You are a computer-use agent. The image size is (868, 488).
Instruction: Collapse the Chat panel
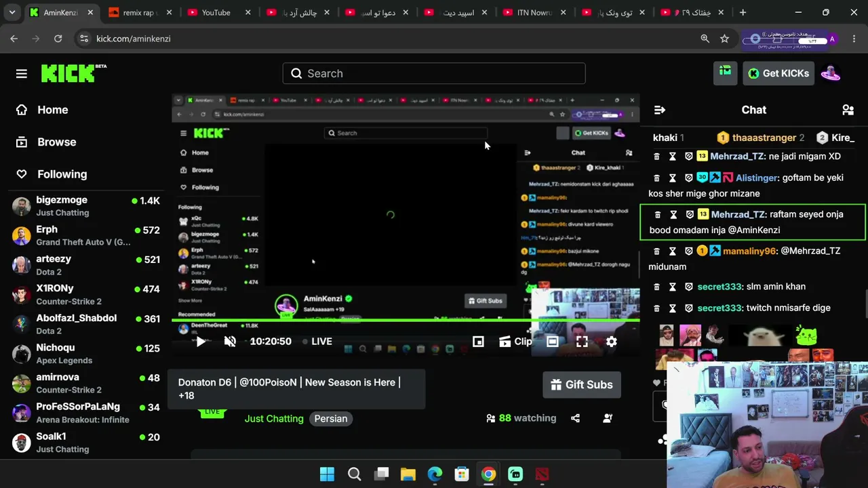(659, 110)
